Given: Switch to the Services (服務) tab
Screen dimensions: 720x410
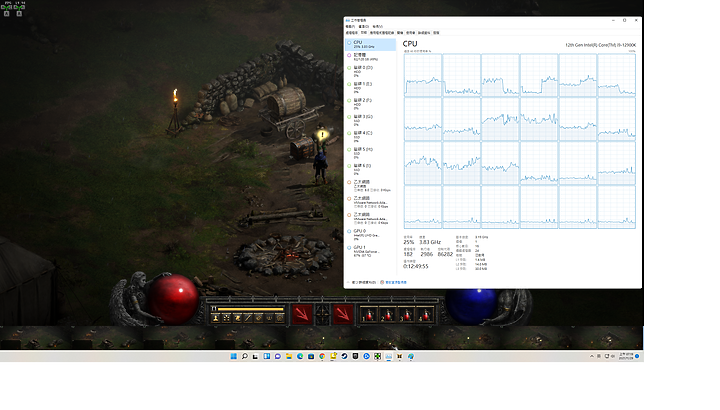Looking at the screenshot, I should click(436, 33).
